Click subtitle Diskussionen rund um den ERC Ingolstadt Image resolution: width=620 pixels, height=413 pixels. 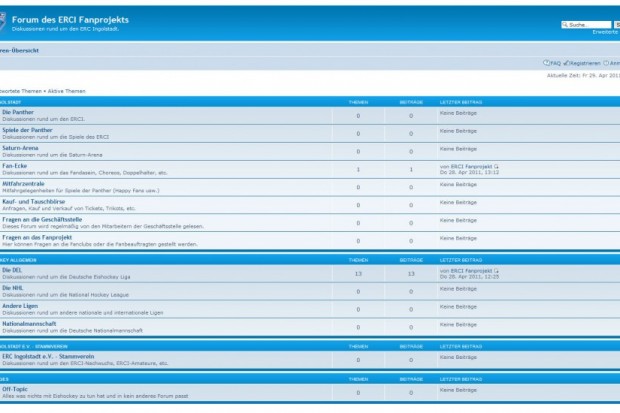point(65,29)
